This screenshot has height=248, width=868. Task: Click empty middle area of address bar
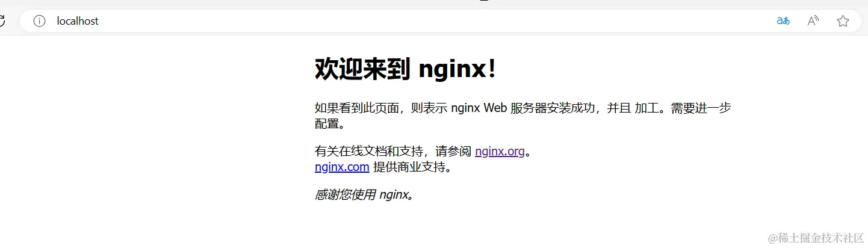(x=421, y=21)
